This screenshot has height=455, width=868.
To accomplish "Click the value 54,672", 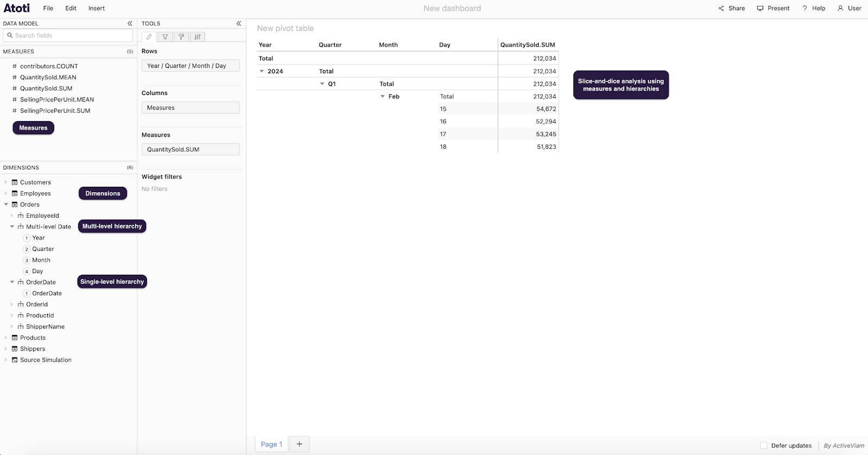I will (546, 109).
